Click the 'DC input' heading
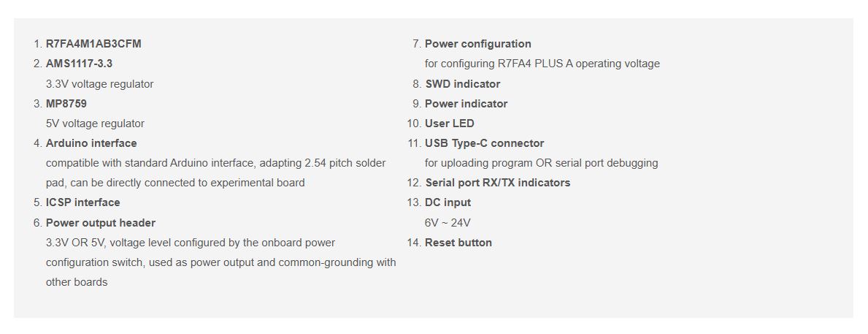The width and height of the screenshot is (868, 334). tap(448, 202)
